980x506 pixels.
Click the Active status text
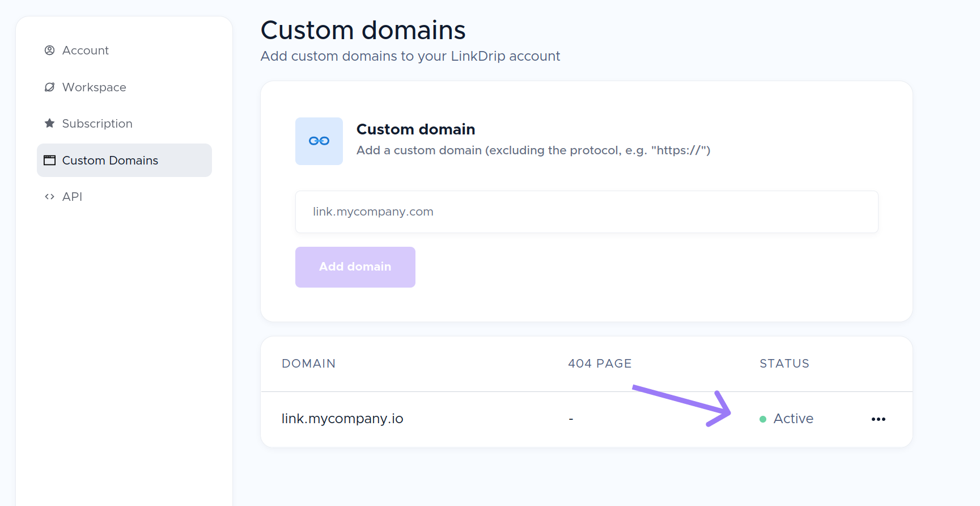tap(794, 419)
